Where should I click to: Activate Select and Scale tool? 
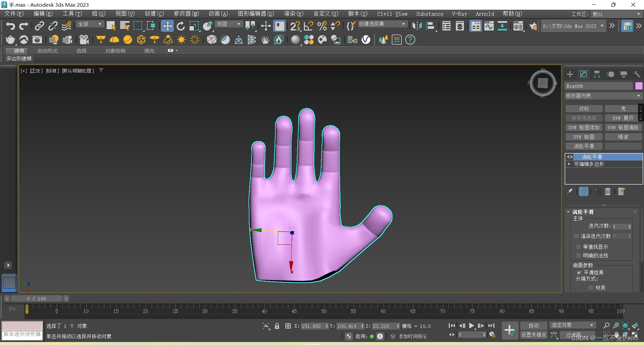pos(194,26)
